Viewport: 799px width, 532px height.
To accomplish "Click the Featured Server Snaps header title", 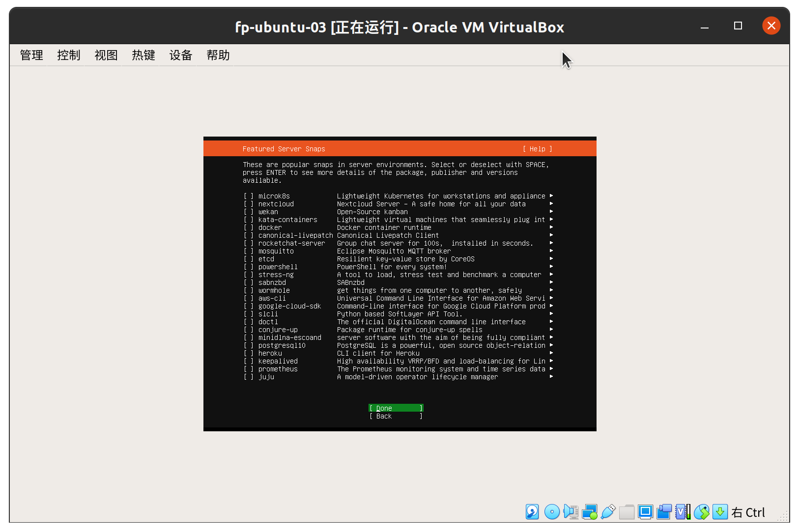I will (284, 149).
